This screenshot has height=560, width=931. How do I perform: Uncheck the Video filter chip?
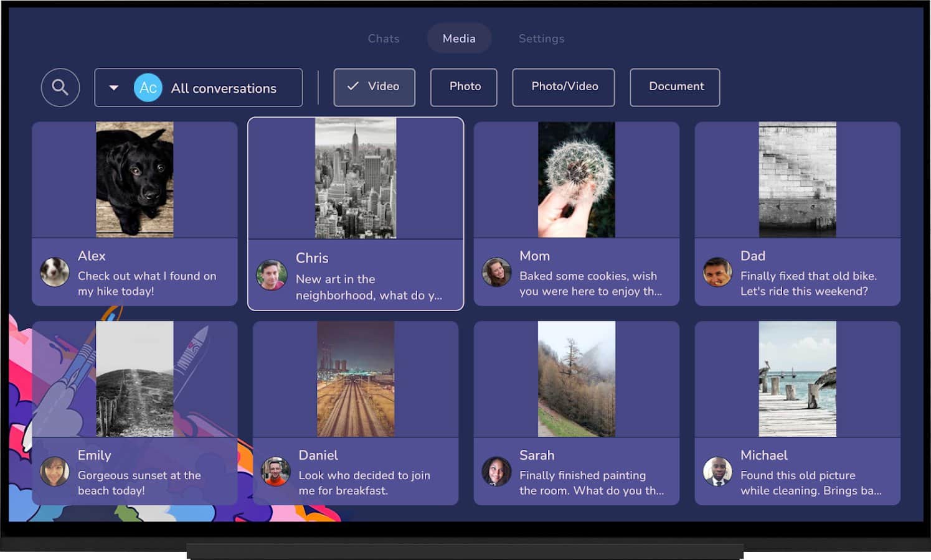374,87
